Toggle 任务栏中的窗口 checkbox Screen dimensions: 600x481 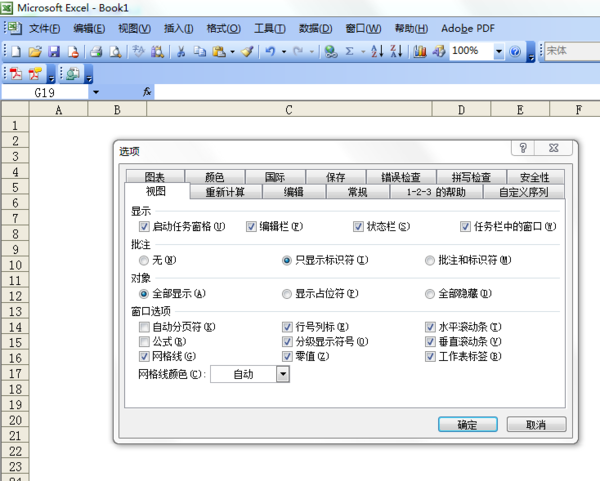tap(465, 227)
